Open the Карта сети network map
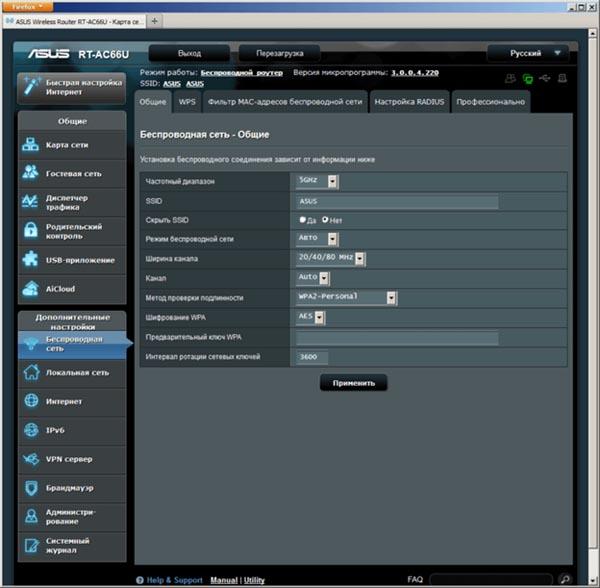Screen dimensions: 600x588 tap(72, 145)
